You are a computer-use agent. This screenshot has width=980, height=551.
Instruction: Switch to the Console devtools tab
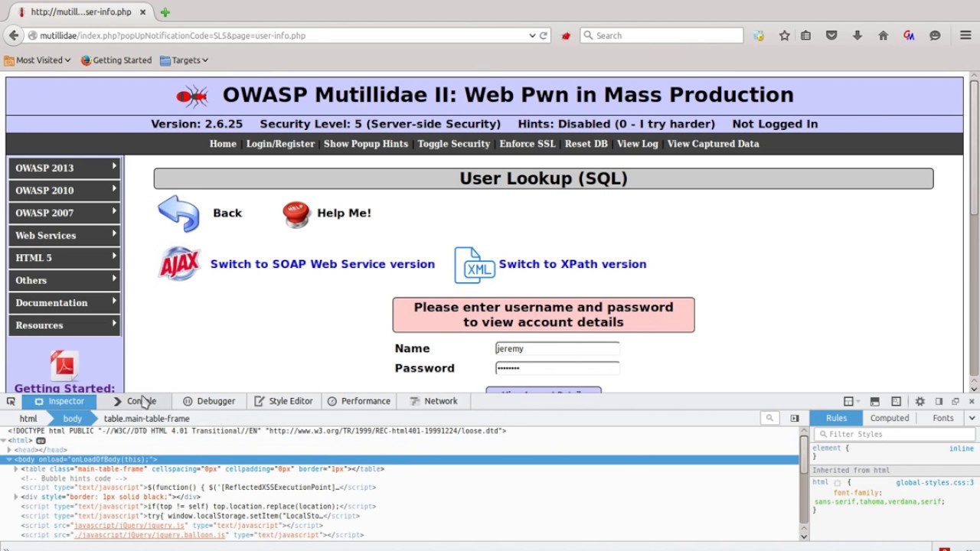[x=134, y=401]
